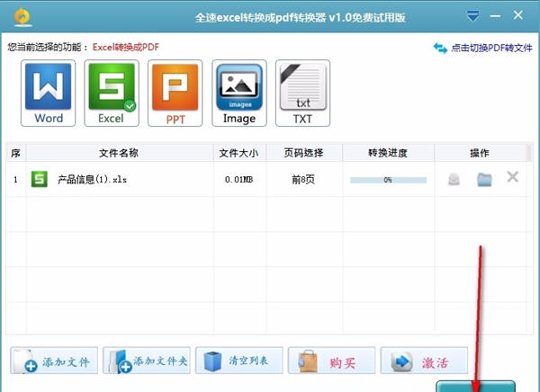This screenshot has width=540, height=392.
Task: Select the PPT conversion type
Action: 175,93
